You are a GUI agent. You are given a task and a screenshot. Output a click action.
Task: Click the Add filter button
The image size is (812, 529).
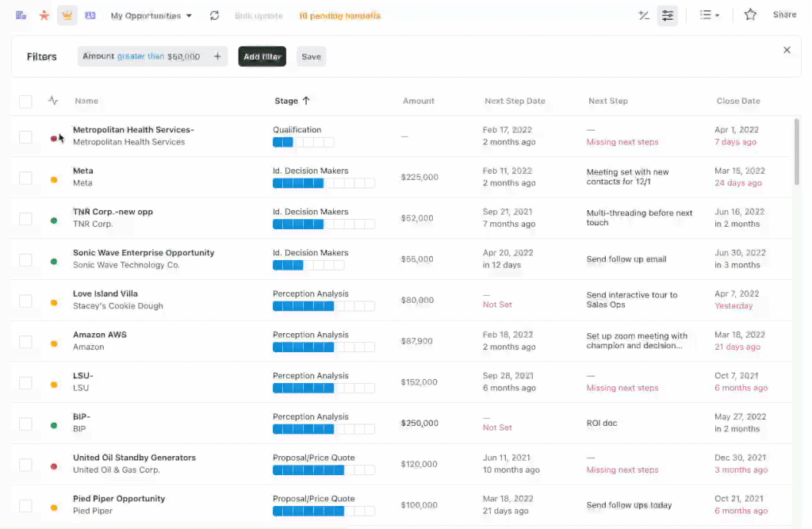point(262,56)
